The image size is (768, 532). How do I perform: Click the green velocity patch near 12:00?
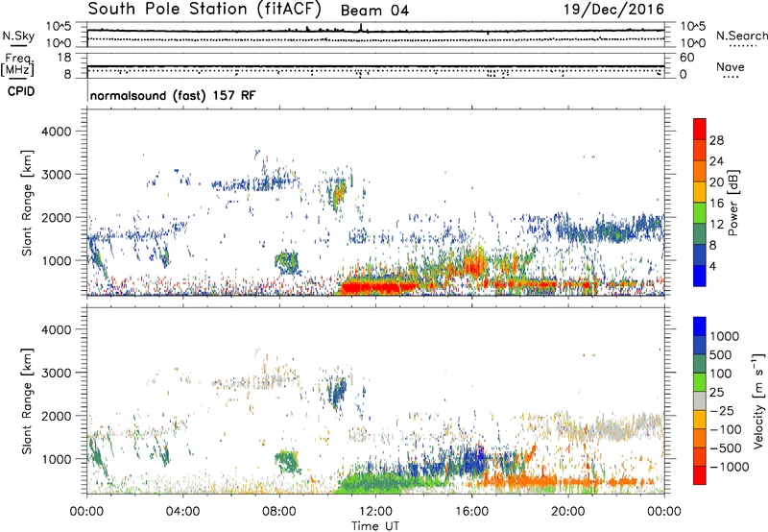pyautogui.click(x=374, y=481)
